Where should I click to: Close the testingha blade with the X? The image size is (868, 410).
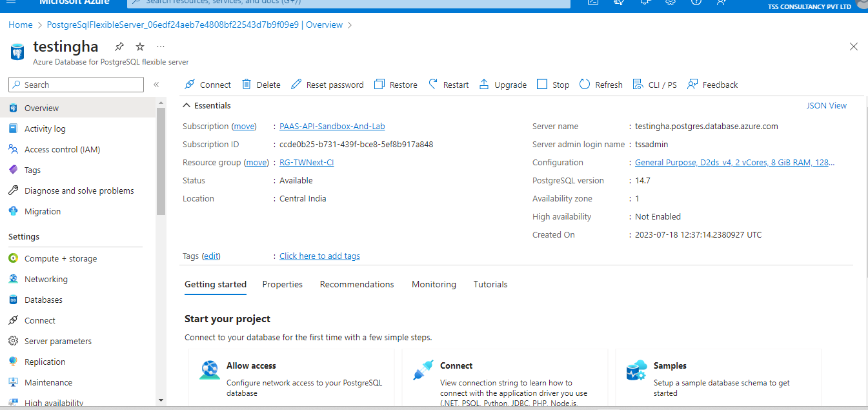854,46
